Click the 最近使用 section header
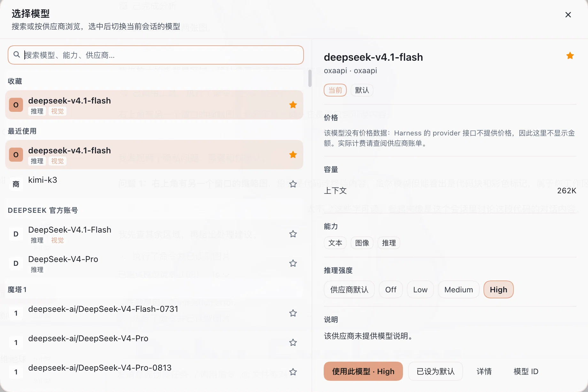This screenshot has width=588, height=392. 22,131
